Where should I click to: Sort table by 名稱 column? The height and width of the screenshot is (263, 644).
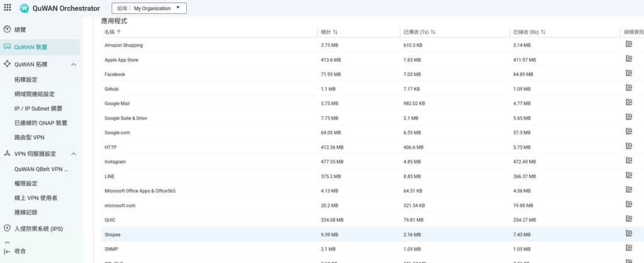[x=113, y=31]
